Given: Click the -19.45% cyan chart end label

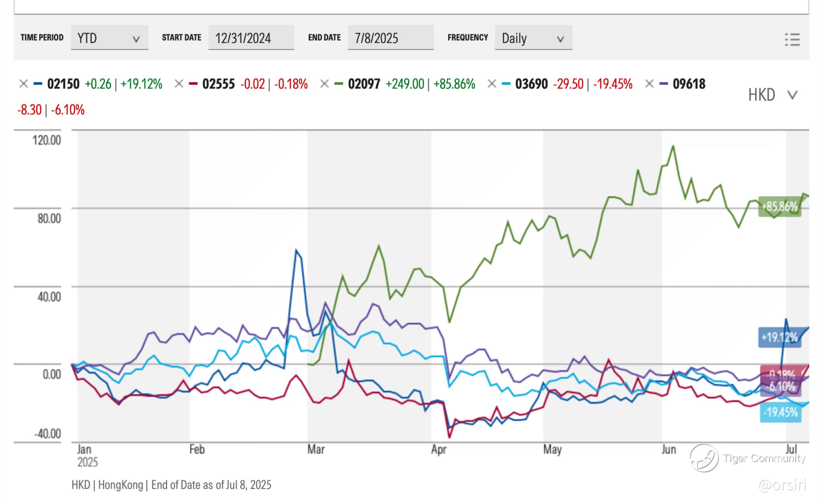Looking at the screenshot, I should [780, 412].
